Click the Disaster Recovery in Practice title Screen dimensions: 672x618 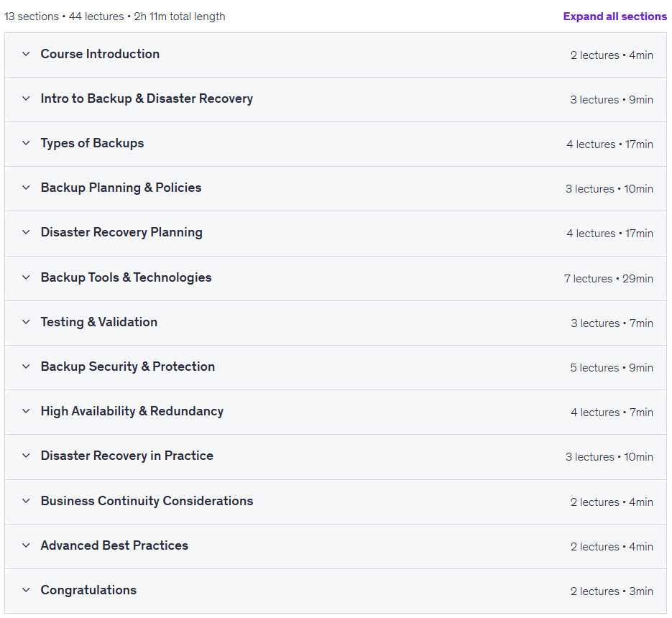point(127,456)
